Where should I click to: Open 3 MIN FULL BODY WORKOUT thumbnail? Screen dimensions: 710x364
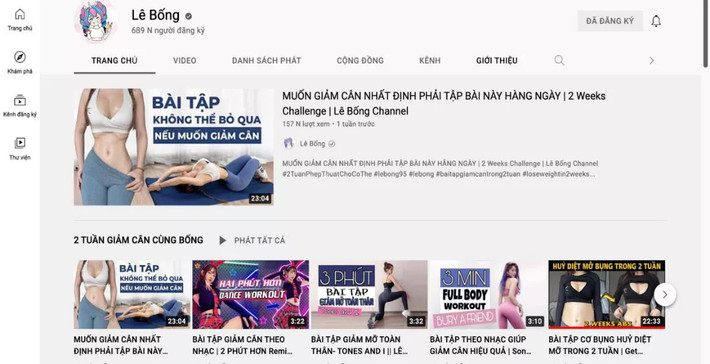click(488, 294)
